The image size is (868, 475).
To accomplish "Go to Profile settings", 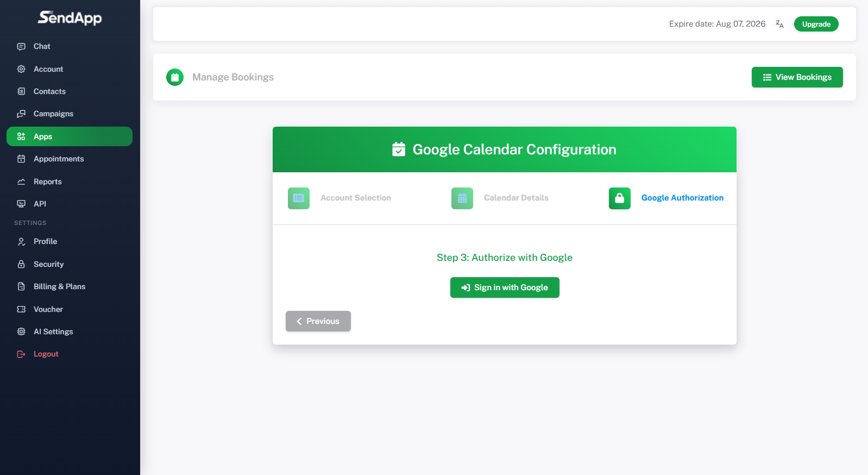I will click(x=70, y=241).
